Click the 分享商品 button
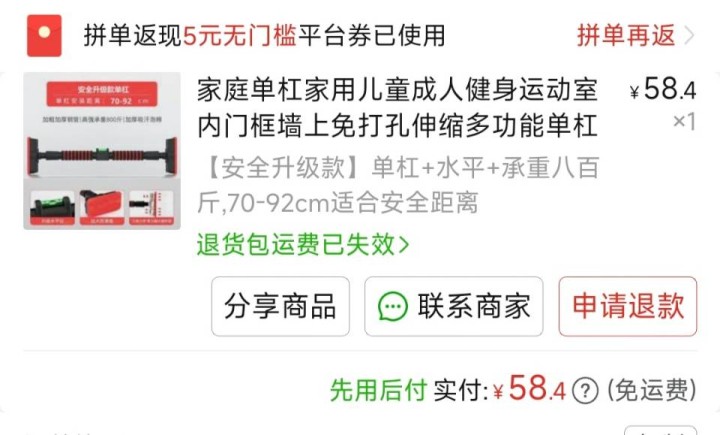The image size is (720, 435). 280,306
